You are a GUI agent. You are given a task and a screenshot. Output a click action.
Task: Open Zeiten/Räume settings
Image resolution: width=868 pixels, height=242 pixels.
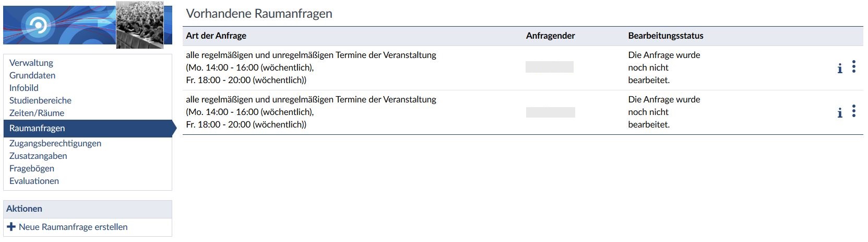point(37,113)
